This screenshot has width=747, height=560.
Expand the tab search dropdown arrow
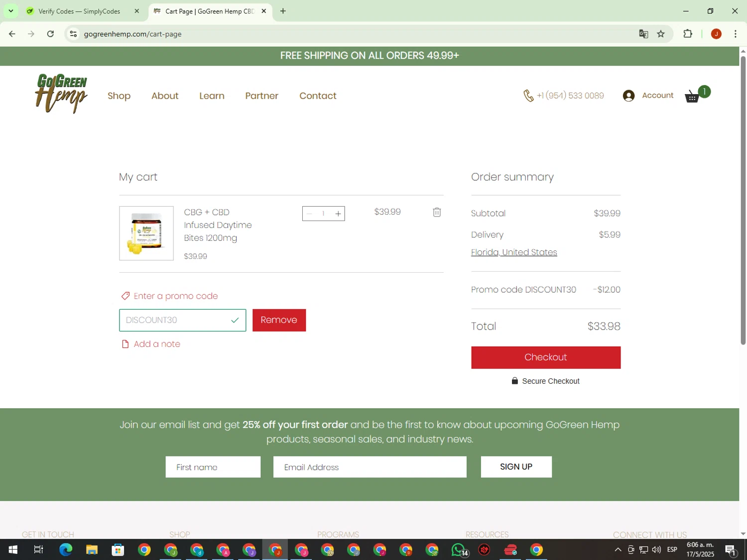tap(10, 11)
